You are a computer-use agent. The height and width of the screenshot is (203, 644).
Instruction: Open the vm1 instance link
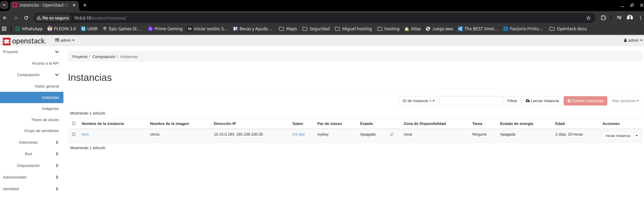click(85, 134)
